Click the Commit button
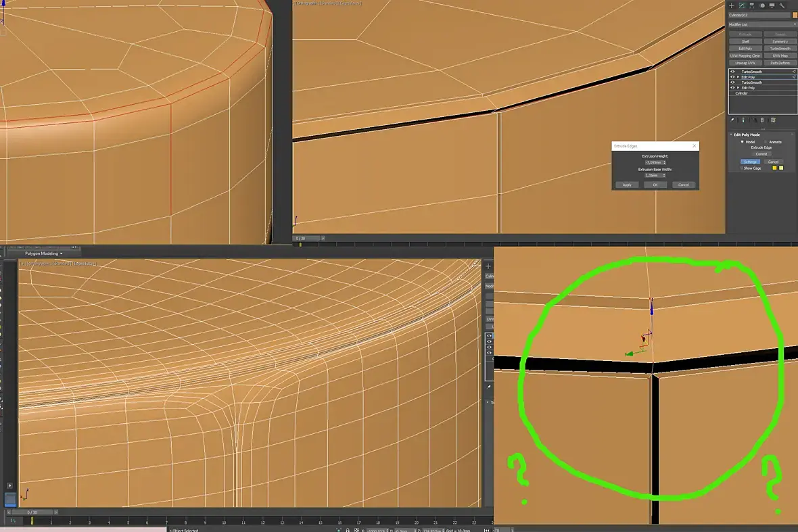This screenshot has height=532, width=798. tap(761, 154)
